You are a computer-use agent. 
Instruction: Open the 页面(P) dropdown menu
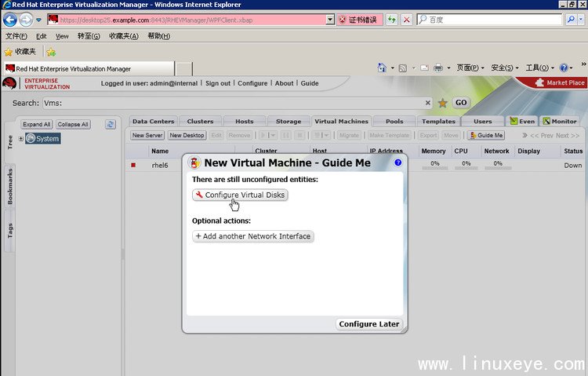click(x=470, y=68)
